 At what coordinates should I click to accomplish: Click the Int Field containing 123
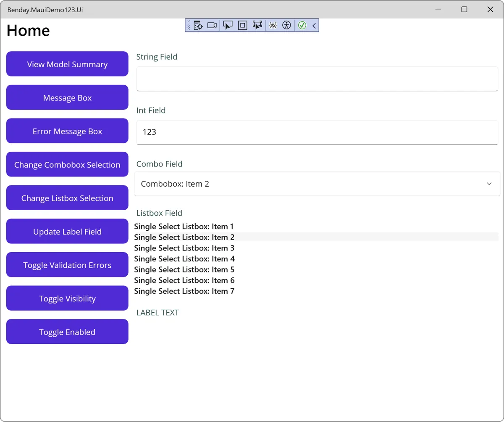click(317, 132)
